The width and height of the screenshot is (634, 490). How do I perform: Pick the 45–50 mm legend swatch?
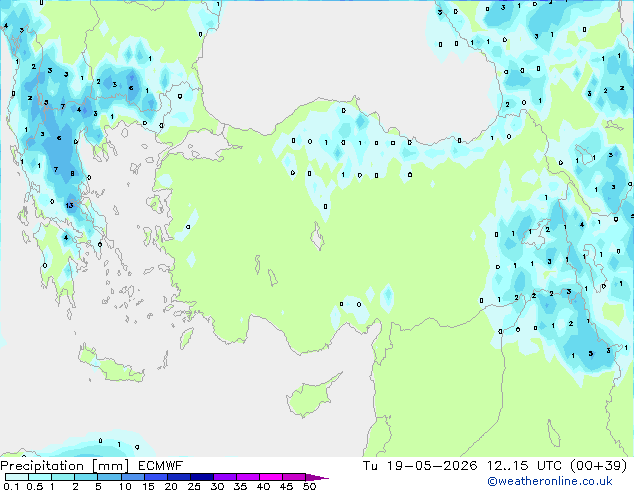coord(294,477)
